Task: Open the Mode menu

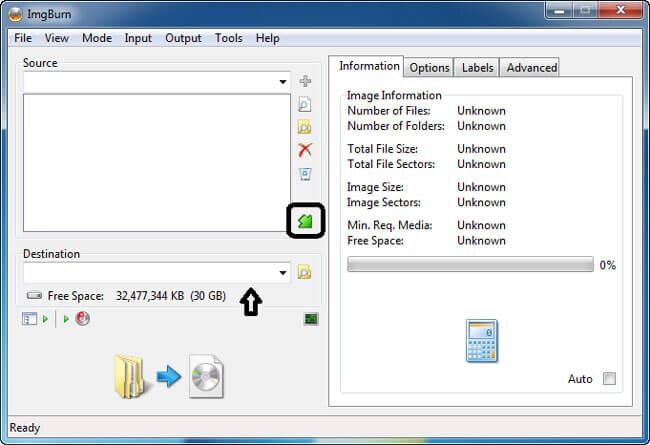Action: (x=97, y=38)
